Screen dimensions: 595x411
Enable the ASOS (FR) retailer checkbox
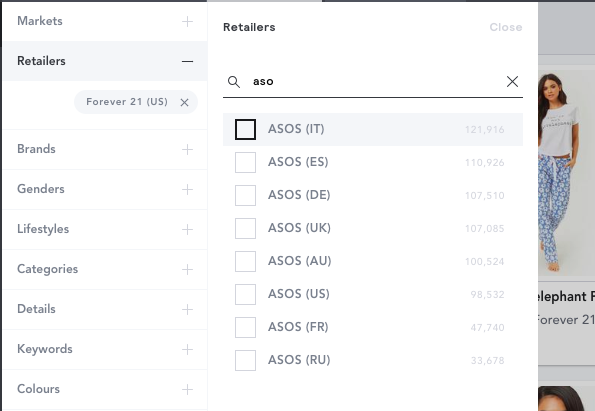click(x=245, y=328)
